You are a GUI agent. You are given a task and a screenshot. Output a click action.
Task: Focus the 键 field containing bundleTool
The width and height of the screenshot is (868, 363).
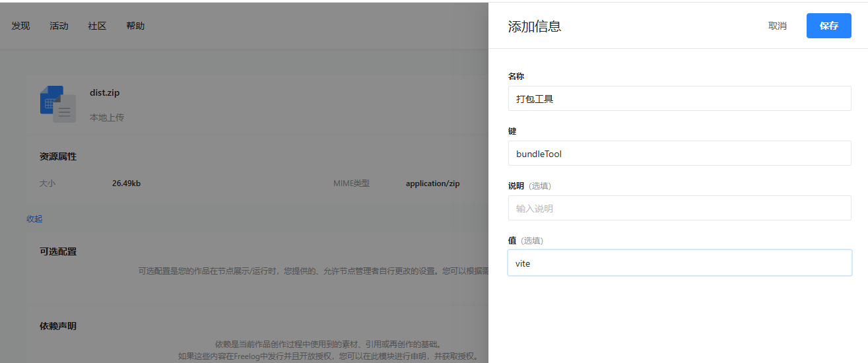(x=680, y=153)
